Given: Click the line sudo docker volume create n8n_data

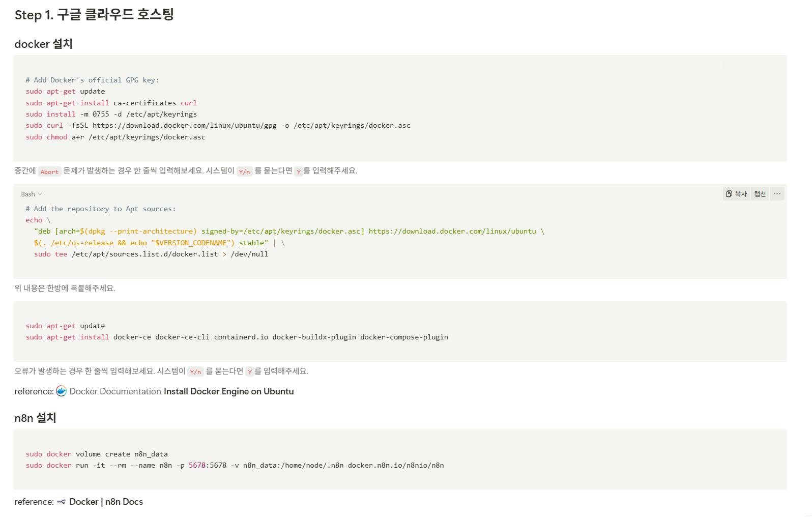Looking at the screenshot, I should (x=97, y=454).
